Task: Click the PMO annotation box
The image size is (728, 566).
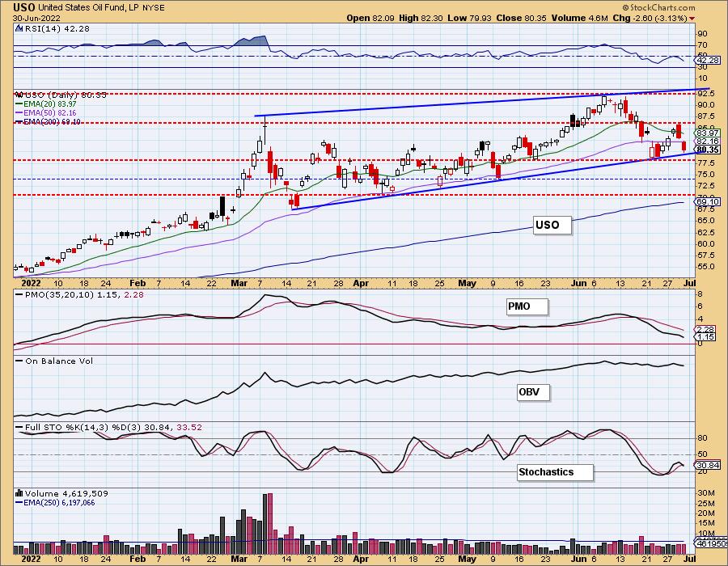Action: point(527,306)
